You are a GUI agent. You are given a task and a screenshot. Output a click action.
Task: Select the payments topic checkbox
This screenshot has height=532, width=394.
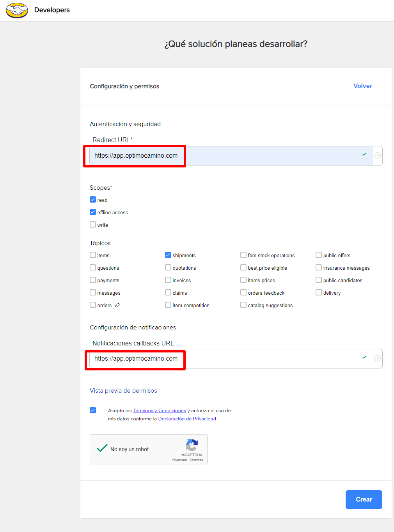(93, 280)
